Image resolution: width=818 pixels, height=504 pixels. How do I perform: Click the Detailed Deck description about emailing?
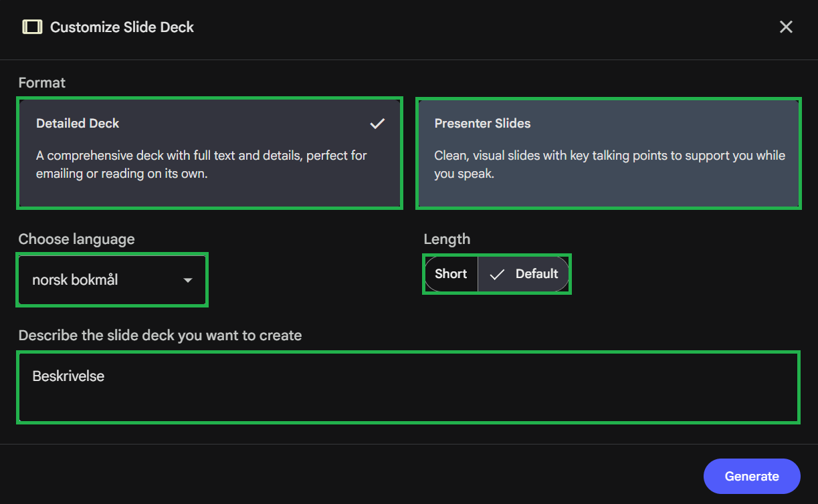[x=201, y=164]
